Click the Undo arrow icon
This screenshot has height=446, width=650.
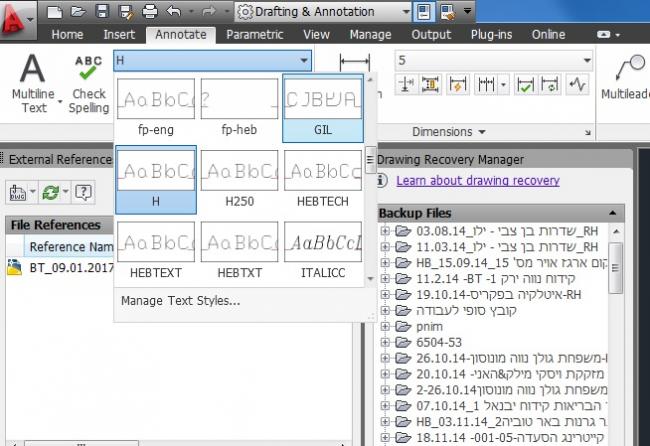coord(173,11)
